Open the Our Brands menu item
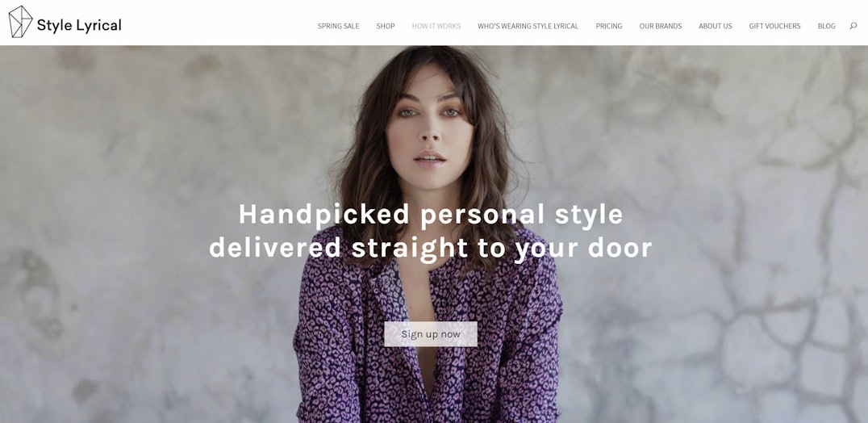The image size is (868, 423). point(661,26)
